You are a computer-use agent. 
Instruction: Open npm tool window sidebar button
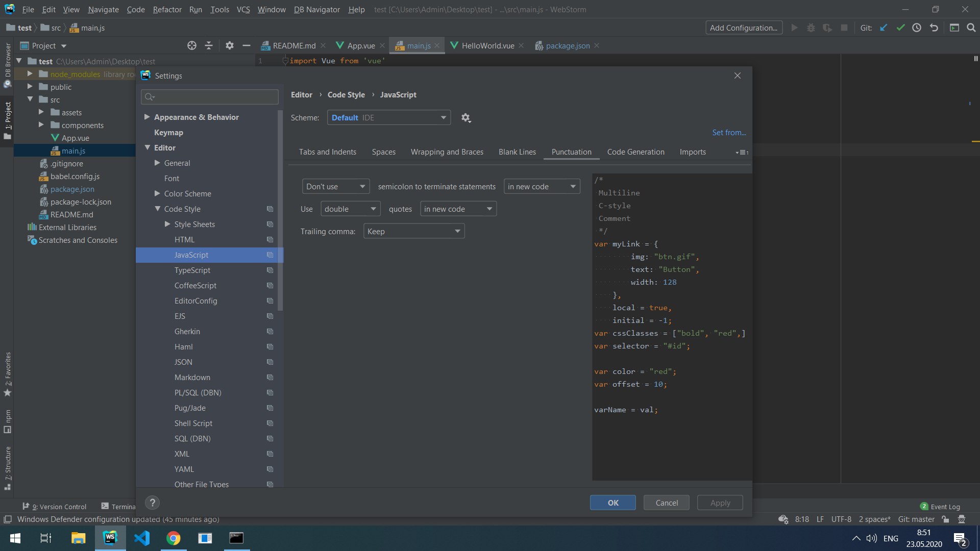[x=8, y=421]
